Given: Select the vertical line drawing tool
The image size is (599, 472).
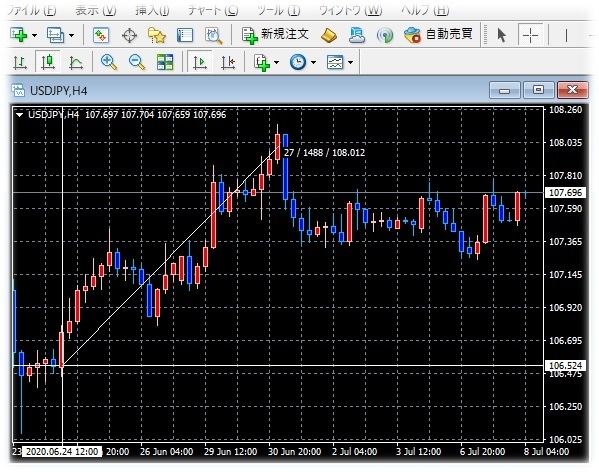Looking at the screenshot, I should (566, 36).
